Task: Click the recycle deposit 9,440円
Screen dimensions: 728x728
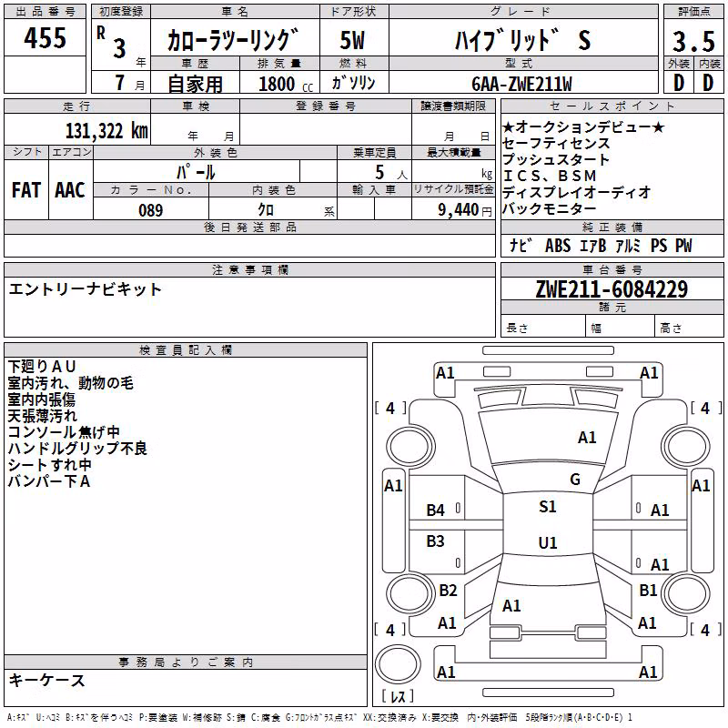Action: [x=465, y=210]
